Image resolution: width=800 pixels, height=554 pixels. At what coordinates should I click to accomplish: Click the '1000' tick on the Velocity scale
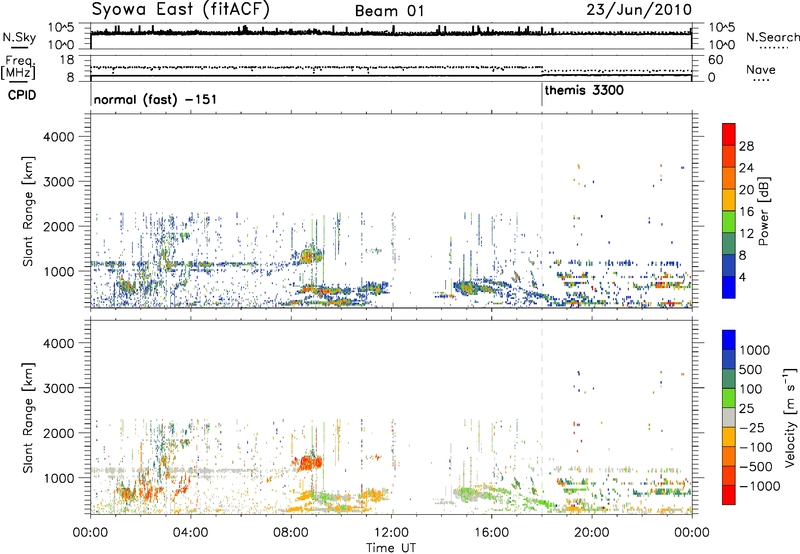tap(754, 350)
